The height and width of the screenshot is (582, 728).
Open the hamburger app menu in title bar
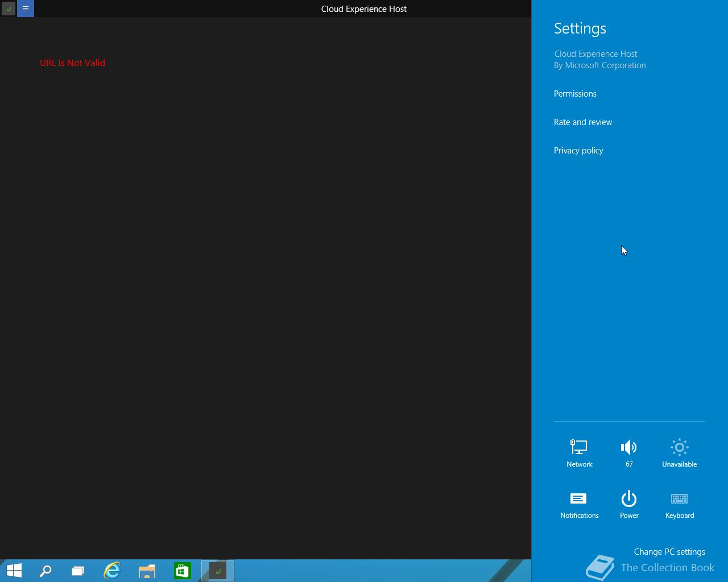pos(26,9)
